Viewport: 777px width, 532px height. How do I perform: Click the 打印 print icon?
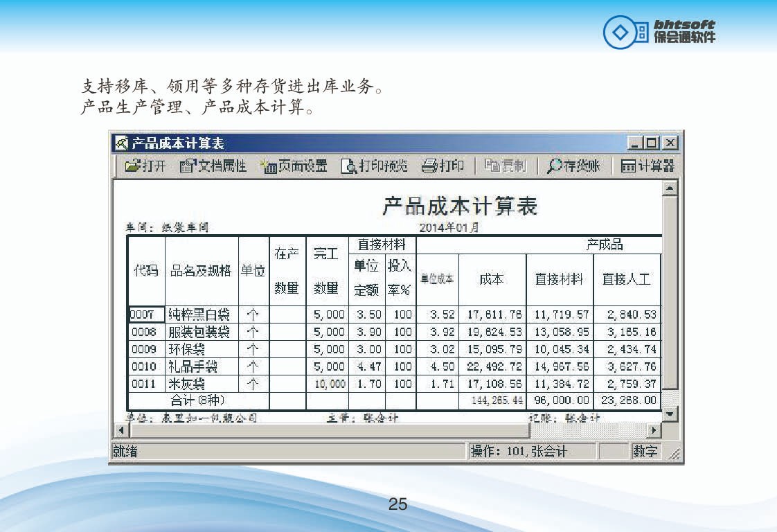pos(443,166)
